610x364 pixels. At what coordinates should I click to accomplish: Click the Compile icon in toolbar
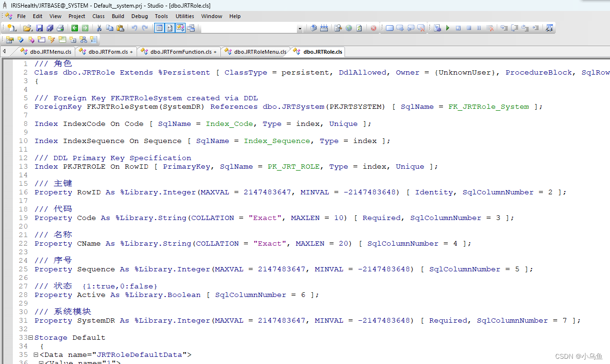coord(314,28)
